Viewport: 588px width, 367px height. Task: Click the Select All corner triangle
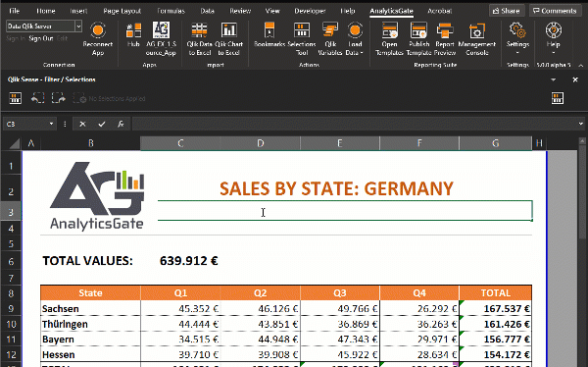15,143
